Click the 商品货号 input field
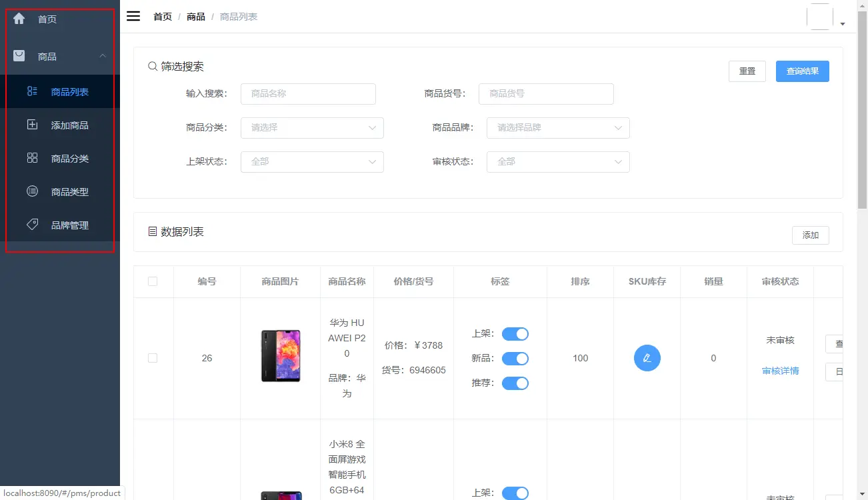Viewport: 868px width, 500px height. [546, 93]
